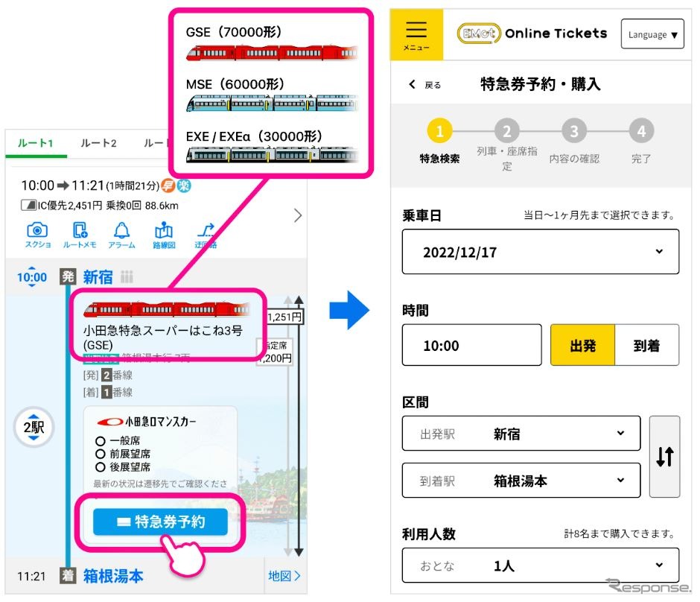Select step 3 内容の確認 circle
This screenshot has width=700, height=602.
pyautogui.click(x=574, y=131)
